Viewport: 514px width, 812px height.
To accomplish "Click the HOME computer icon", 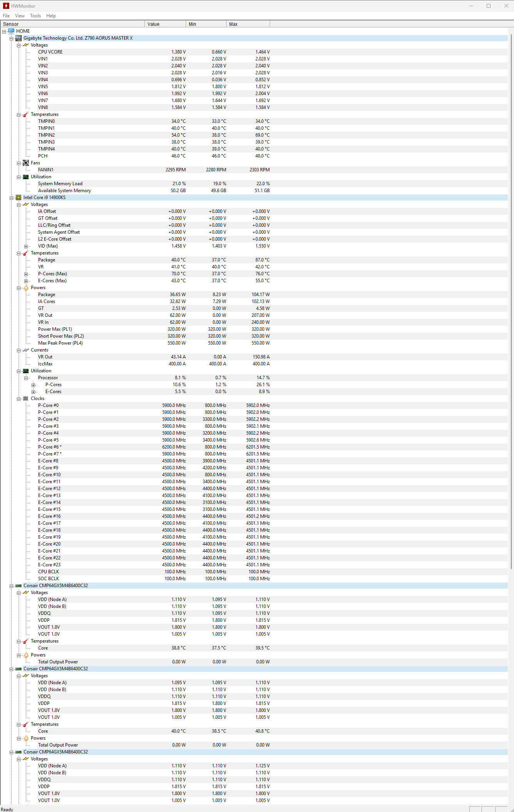I will pyautogui.click(x=11, y=31).
